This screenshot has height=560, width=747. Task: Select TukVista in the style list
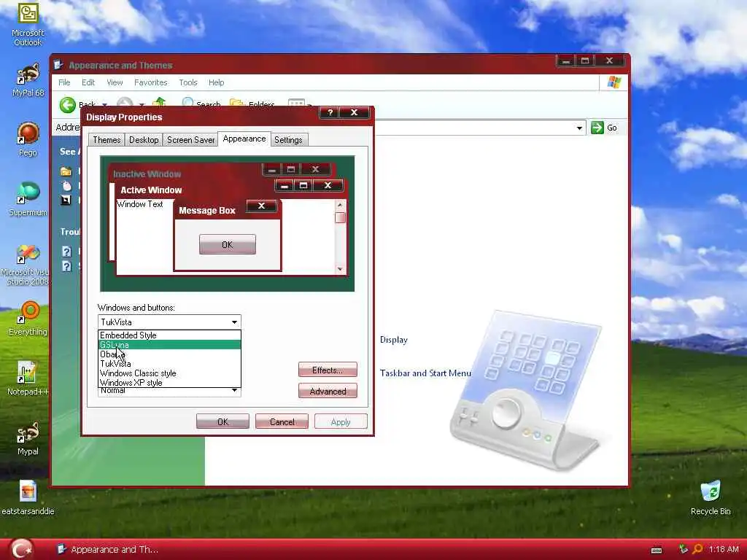pyautogui.click(x=169, y=364)
